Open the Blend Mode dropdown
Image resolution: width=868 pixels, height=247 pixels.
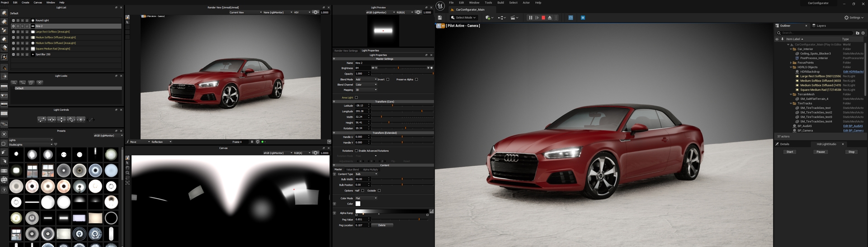pos(366,80)
